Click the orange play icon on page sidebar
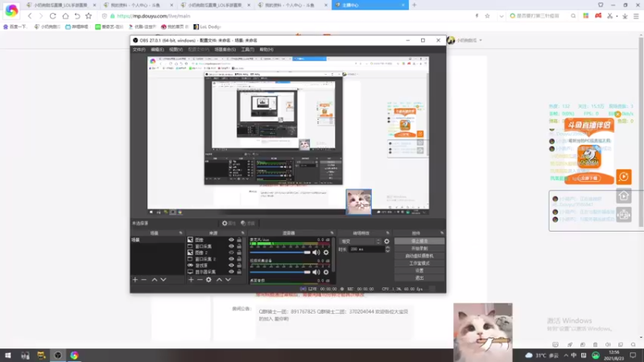644x362 pixels. click(x=623, y=177)
